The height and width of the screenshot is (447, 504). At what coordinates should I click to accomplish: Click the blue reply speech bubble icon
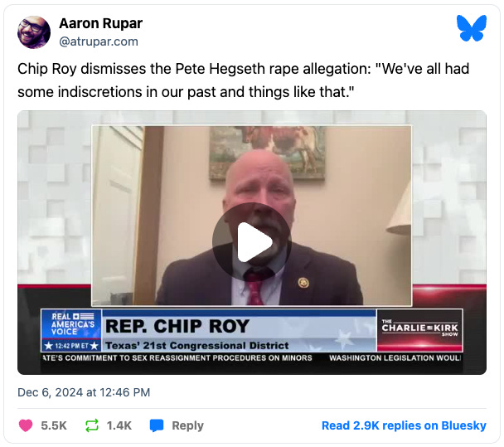click(x=157, y=425)
